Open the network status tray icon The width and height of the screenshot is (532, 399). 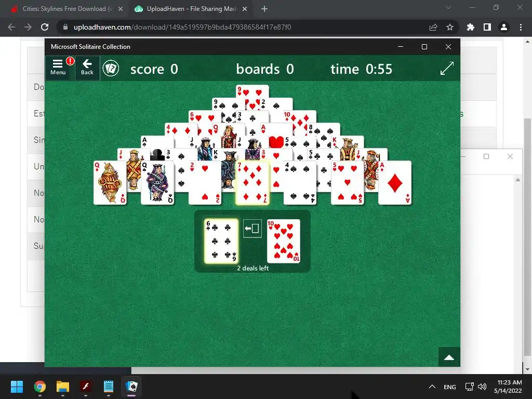click(x=470, y=387)
